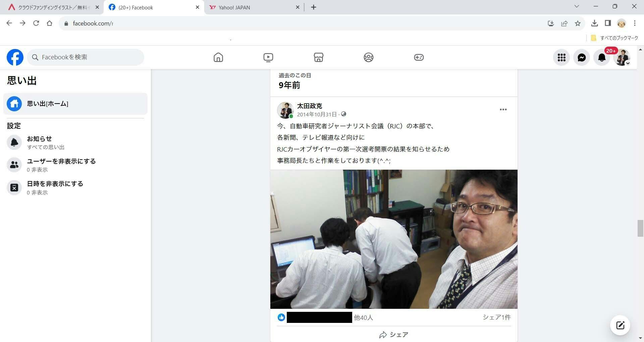Expand the account profile picture menu

[622, 58]
